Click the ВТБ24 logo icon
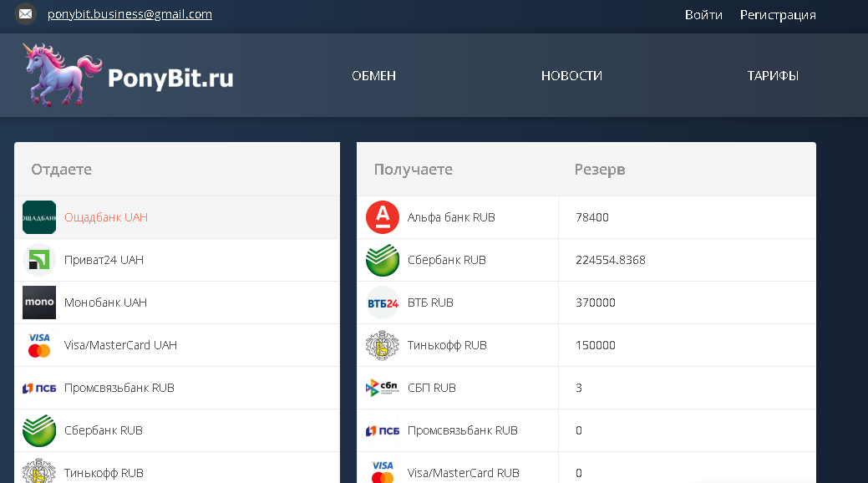Screen dimensions: 868x483 click(x=383, y=303)
